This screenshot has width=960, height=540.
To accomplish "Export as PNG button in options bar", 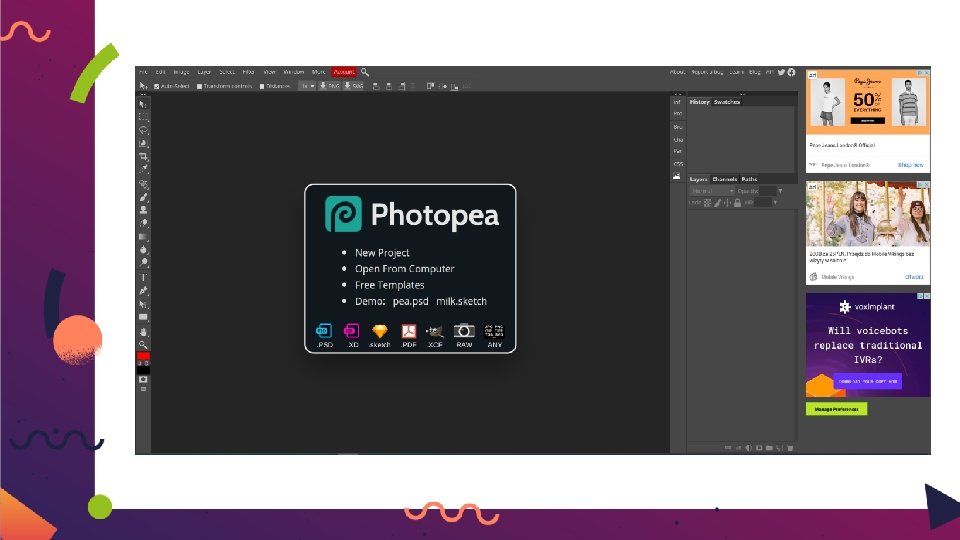I will pos(329,86).
